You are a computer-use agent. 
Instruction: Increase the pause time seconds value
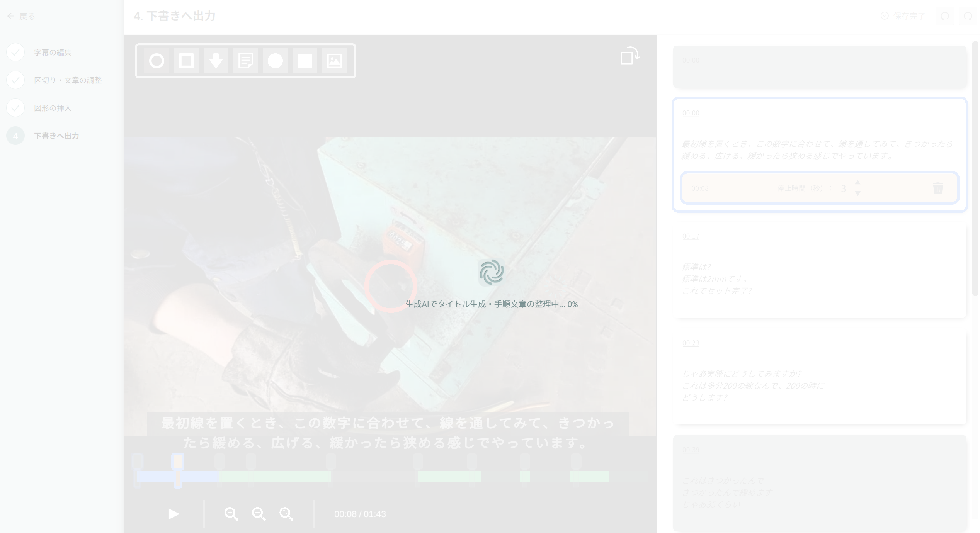(857, 182)
